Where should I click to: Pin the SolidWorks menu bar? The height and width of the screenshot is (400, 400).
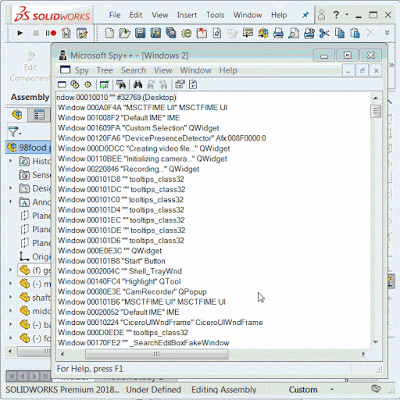click(x=305, y=15)
